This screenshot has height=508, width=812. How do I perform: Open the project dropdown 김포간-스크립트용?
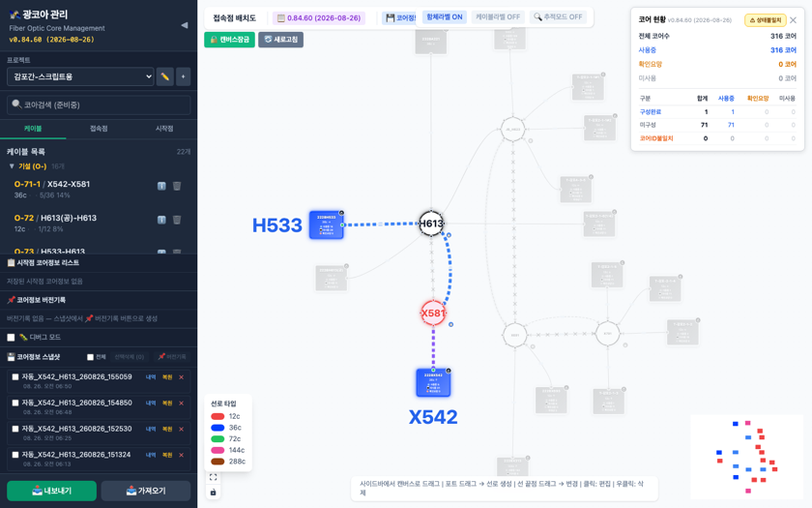click(x=80, y=76)
